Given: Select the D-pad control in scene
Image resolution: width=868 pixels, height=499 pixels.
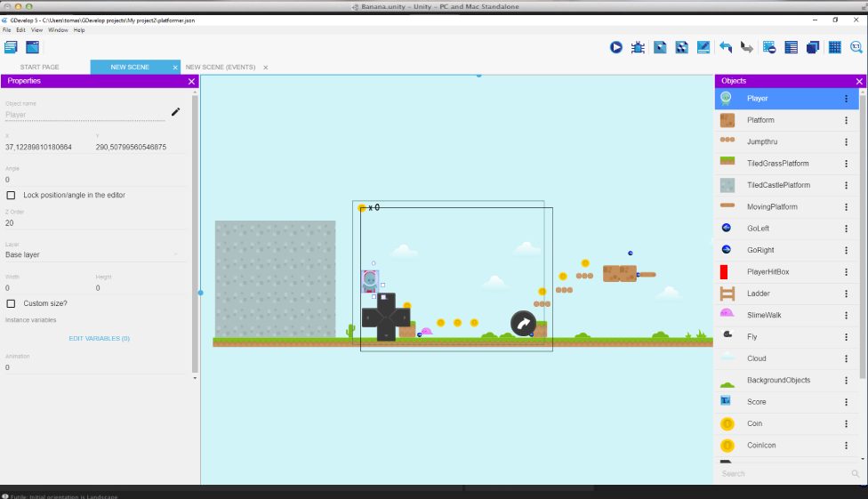Looking at the screenshot, I should (386, 317).
